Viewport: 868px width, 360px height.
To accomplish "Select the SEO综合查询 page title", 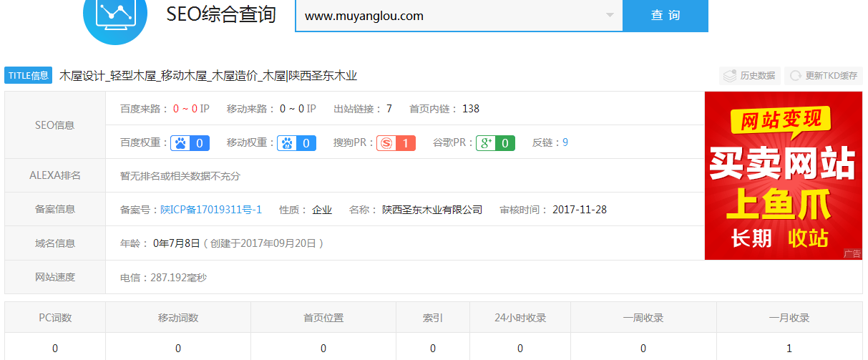I will tap(221, 15).
